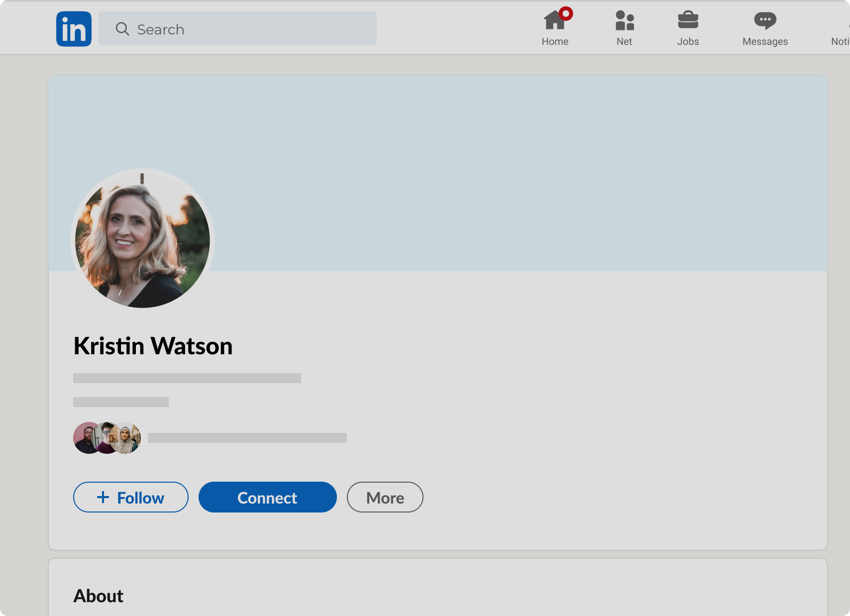The width and height of the screenshot is (850, 616).
Task: Open the Home feed house icon
Action: (554, 21)
